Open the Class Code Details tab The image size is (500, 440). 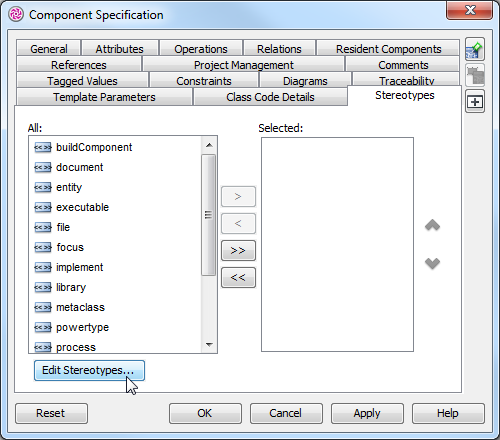(270, 97)
